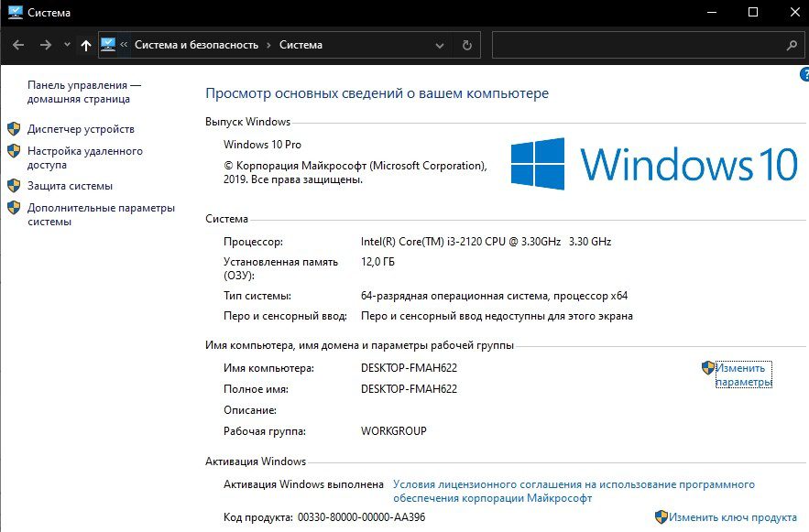Minimize the System window
Image resolution: width=809 pixels, height=532 pixels.
click(712, 13)
